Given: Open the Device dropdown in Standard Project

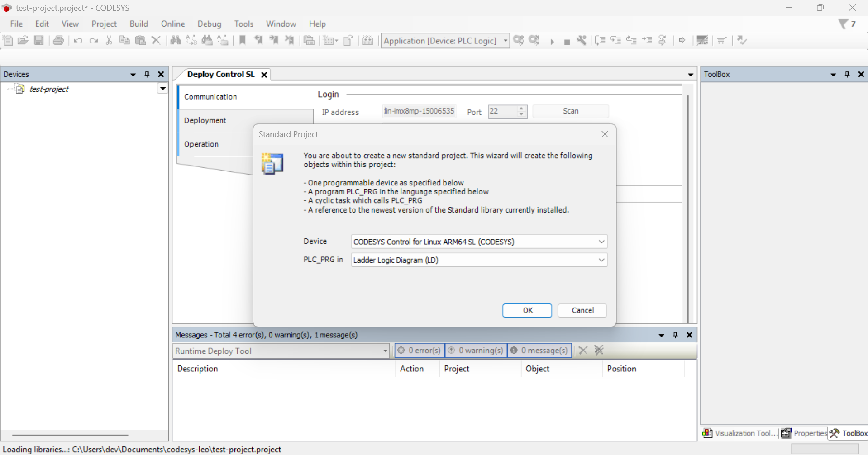Looking at the screenshot, I should (x=601, y=242).
